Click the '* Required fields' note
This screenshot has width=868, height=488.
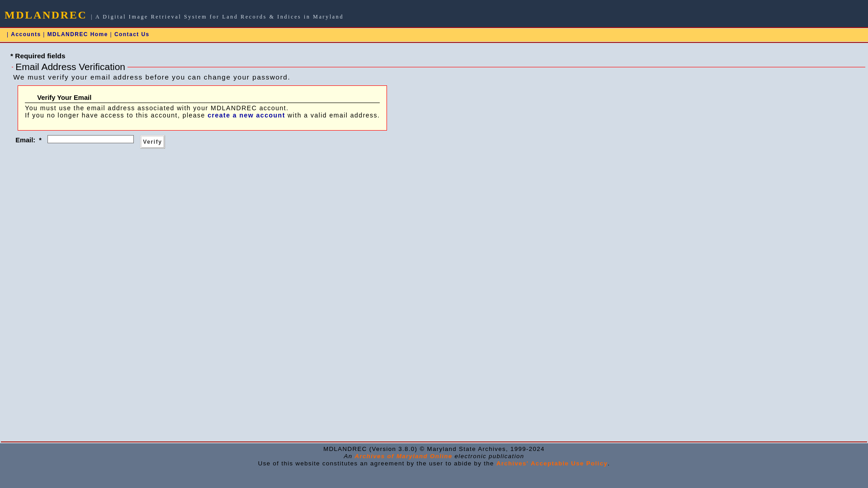[x=38, y=56]
